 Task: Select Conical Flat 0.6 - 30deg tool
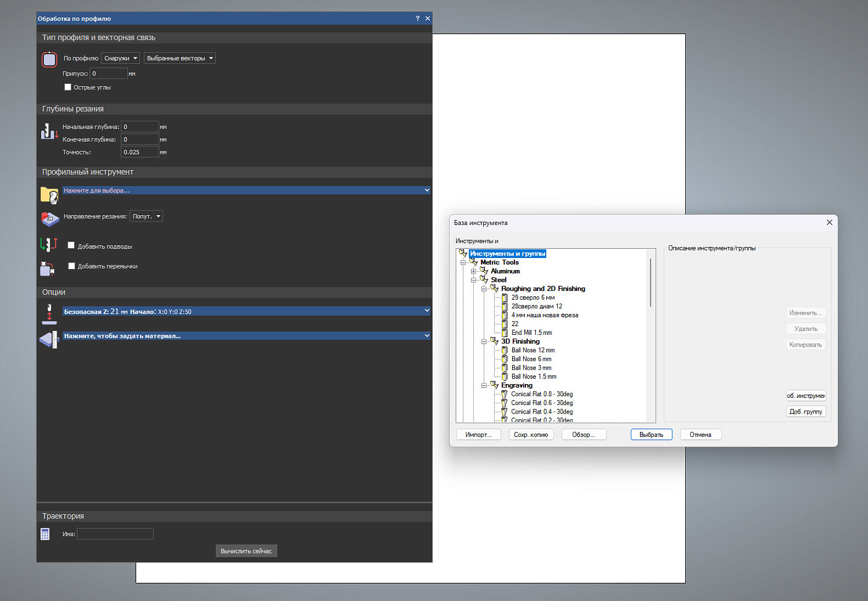(x=542, y=403)
